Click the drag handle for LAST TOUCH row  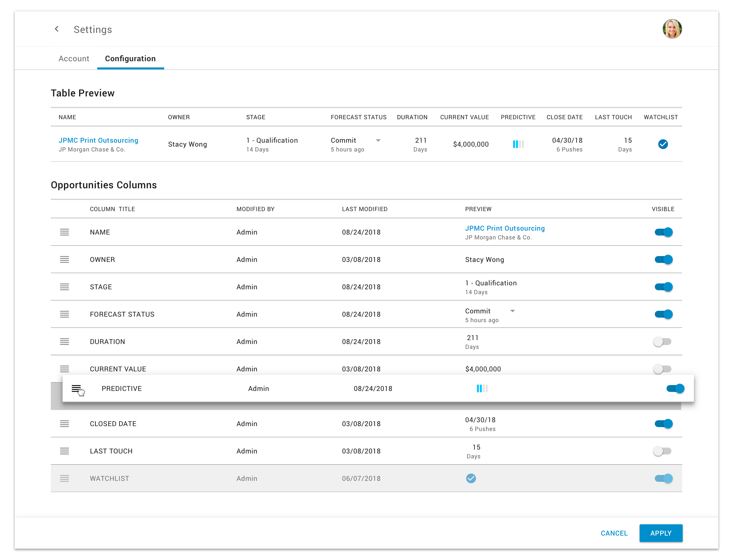coord(64,451)
